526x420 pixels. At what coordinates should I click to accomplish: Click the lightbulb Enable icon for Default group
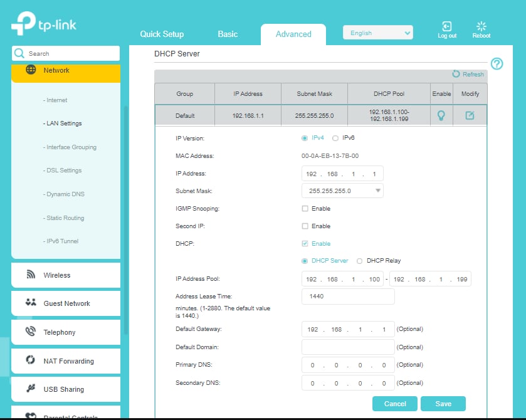441,115
